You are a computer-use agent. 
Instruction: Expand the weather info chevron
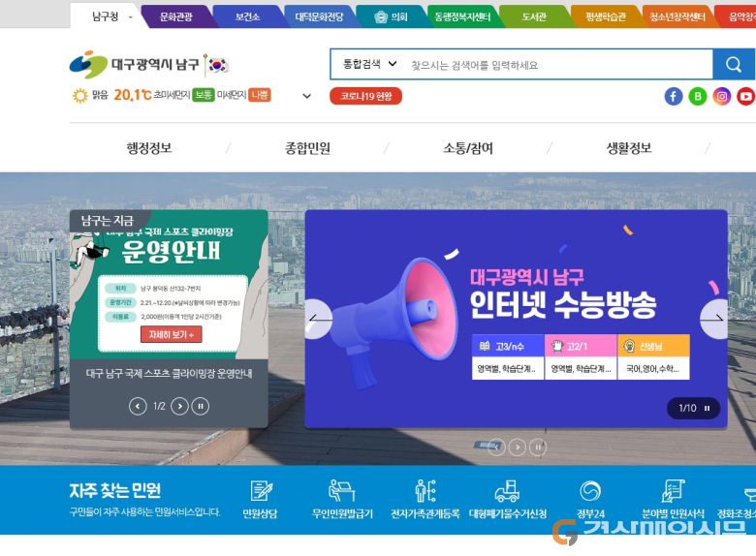pyautogui.click(x=306, y=96)
